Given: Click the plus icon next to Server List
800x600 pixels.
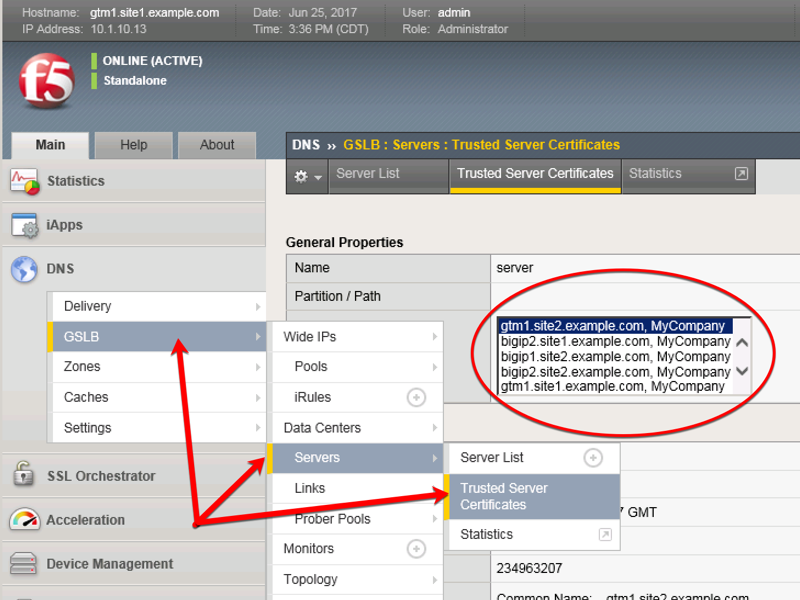Looking at the screenshot, I should pyautogui.click(x=593, y=458).
